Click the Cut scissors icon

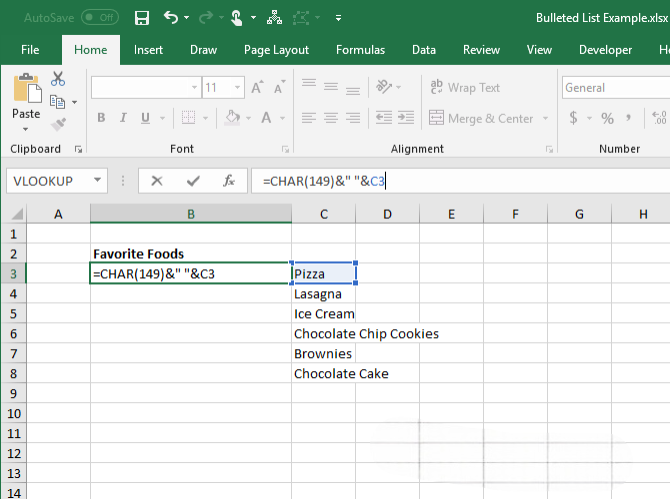click(x=58, y=79)
